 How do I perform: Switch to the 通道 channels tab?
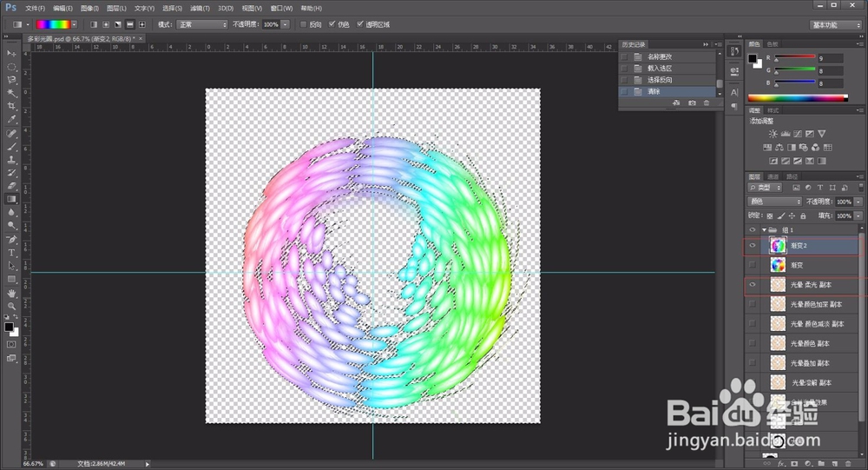(x=773, y=177)
